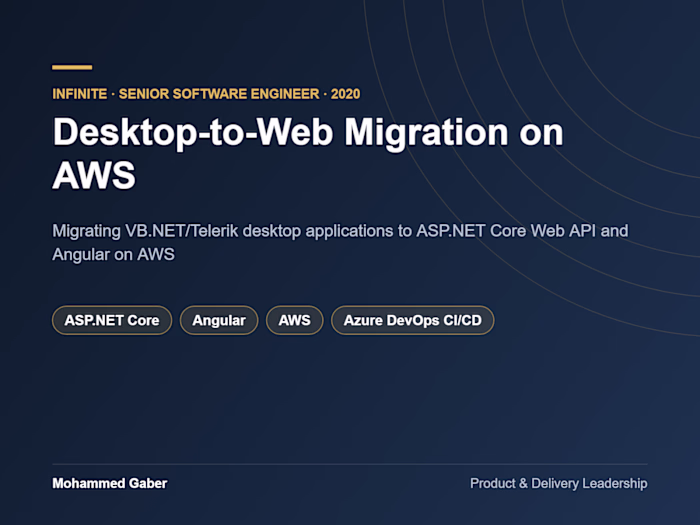The image size is (700, 525).
Task: Click the name "Mohammed Gaber"
Action: click(110, 483)
